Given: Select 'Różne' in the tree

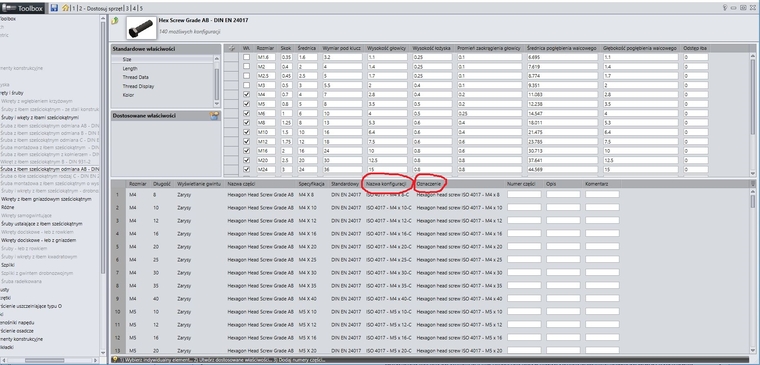Looking at the screenshot, I should 8,207.
